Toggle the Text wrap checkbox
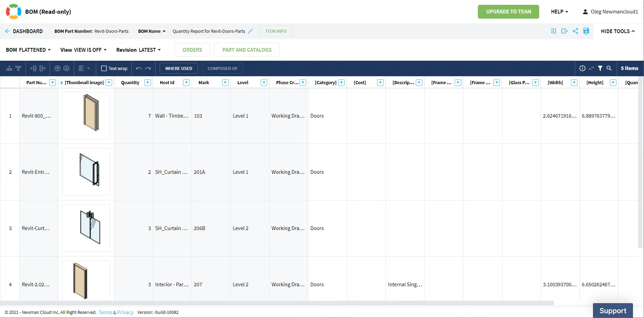The image size is (644, 318). [104, 68]
